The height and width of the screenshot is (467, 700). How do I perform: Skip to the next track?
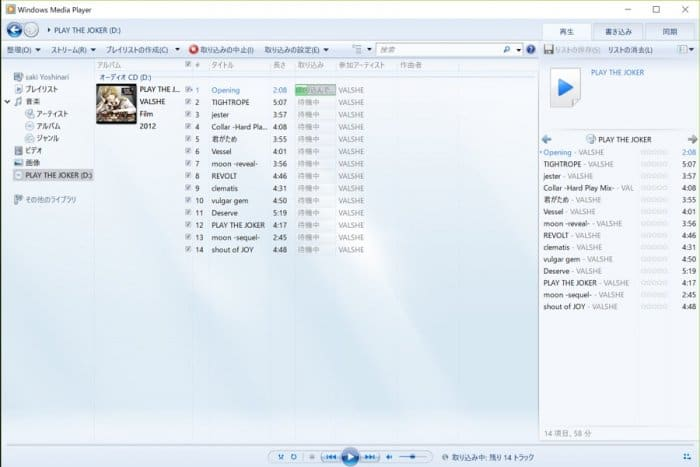click(370, 457)
